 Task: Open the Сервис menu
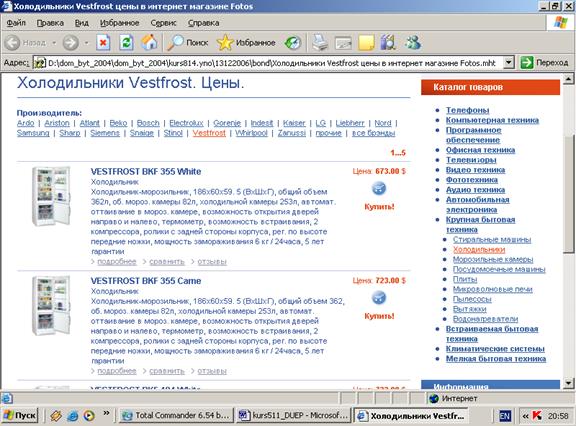[x=163, y=23]
